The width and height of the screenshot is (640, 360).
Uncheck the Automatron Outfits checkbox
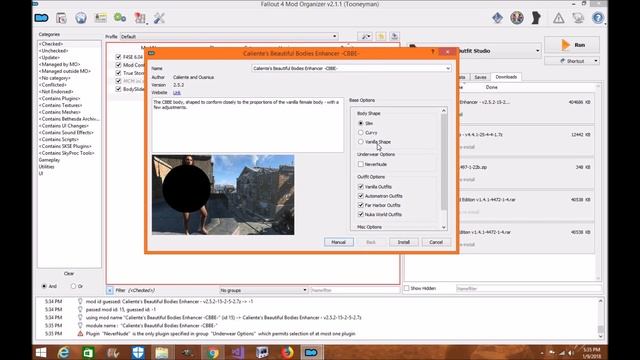coord(360,196)
